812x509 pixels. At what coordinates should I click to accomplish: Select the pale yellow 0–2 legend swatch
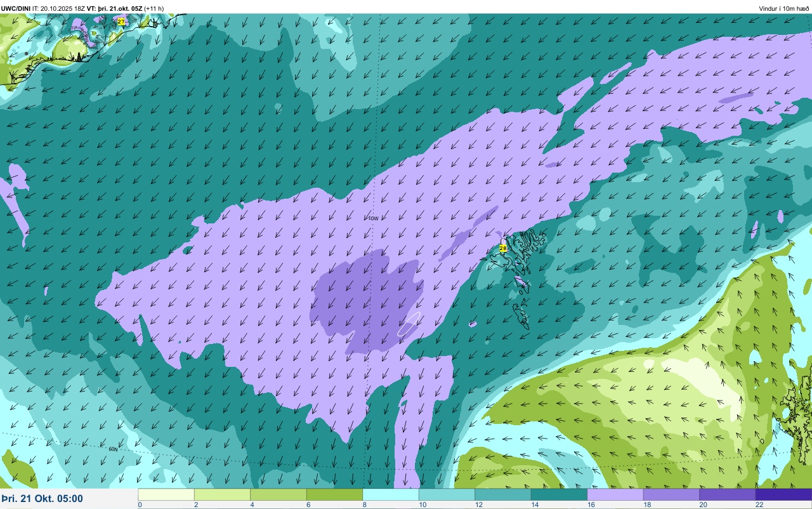click(166, 494)
